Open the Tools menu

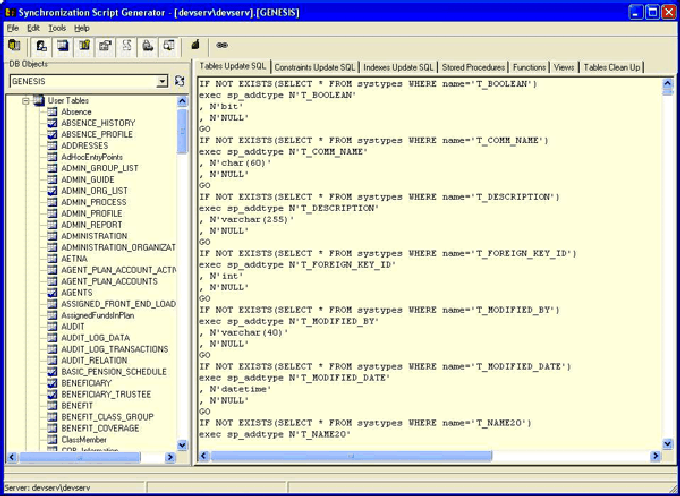57,28
